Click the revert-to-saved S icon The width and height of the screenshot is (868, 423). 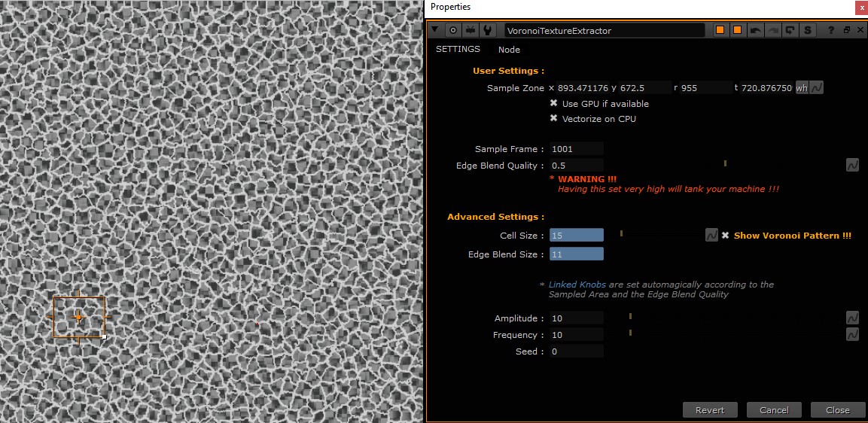coord(808,30)
